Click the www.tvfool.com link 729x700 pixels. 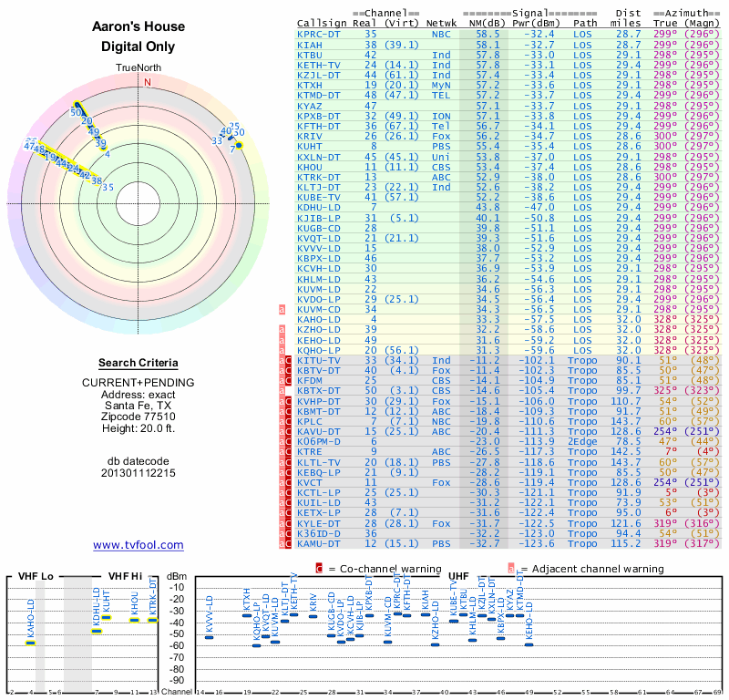click(x=139, y=545)
